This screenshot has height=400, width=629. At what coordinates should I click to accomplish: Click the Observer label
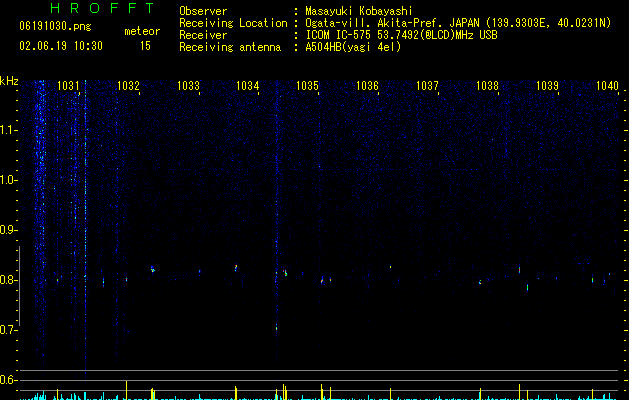[x=203, y=11]
